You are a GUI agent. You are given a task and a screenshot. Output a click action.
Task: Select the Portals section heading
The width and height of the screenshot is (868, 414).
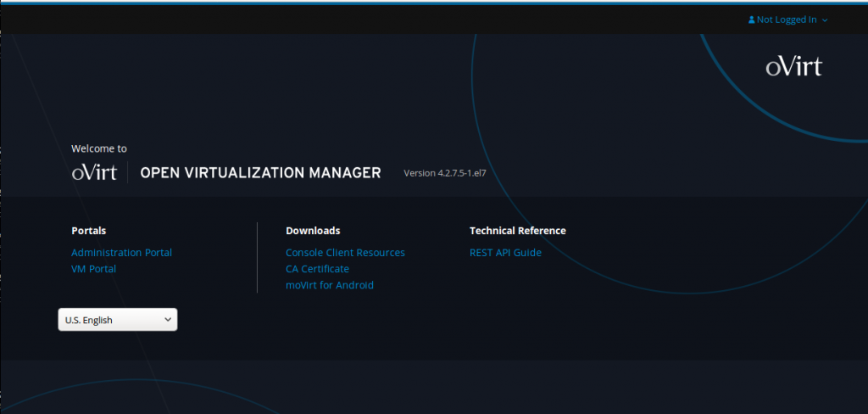[88, 231]
